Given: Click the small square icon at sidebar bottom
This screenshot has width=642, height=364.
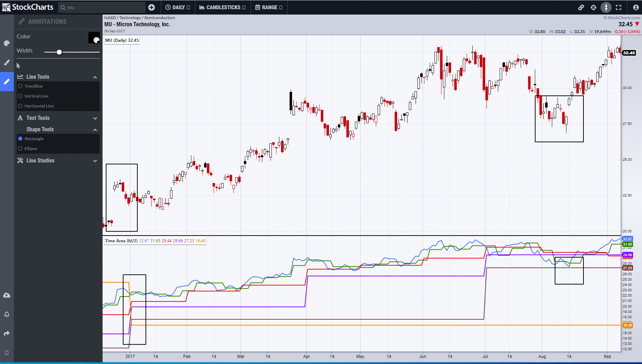Looking at the screenshot, I should 7,353.
